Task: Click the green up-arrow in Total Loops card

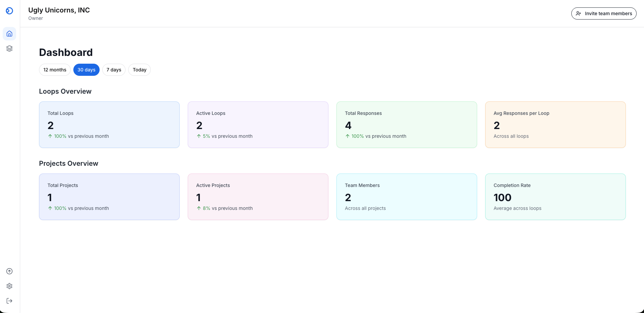Action: [50, 136]
